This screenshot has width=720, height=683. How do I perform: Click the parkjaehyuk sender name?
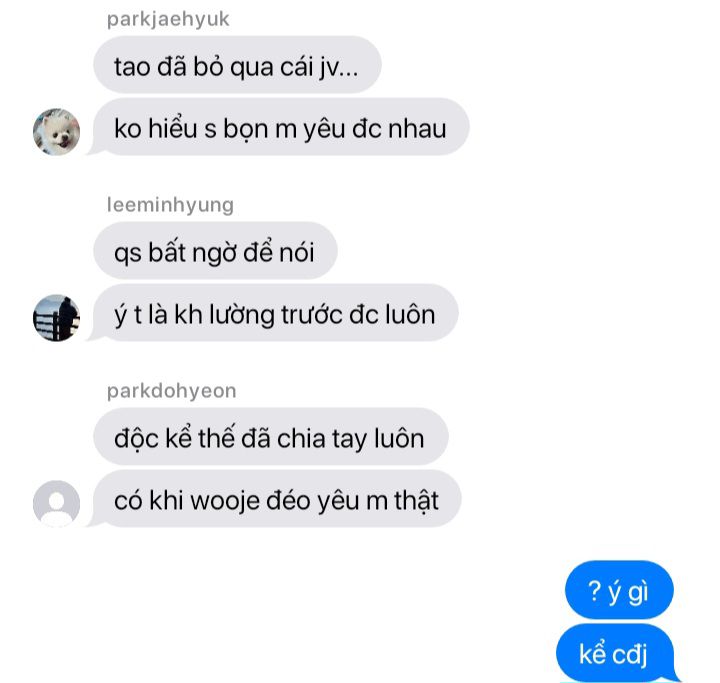(x=168, y=19)
